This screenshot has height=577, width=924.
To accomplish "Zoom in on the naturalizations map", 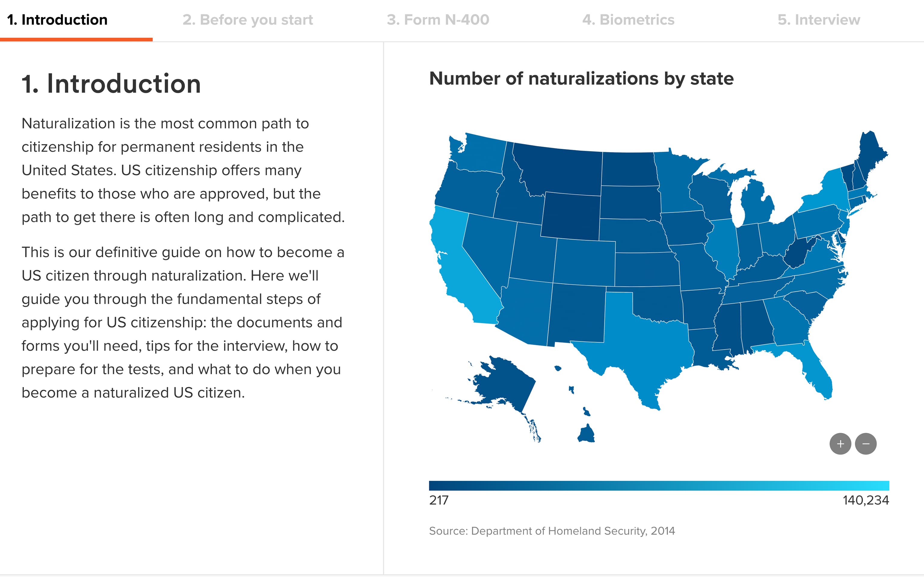I will [840, 444].
